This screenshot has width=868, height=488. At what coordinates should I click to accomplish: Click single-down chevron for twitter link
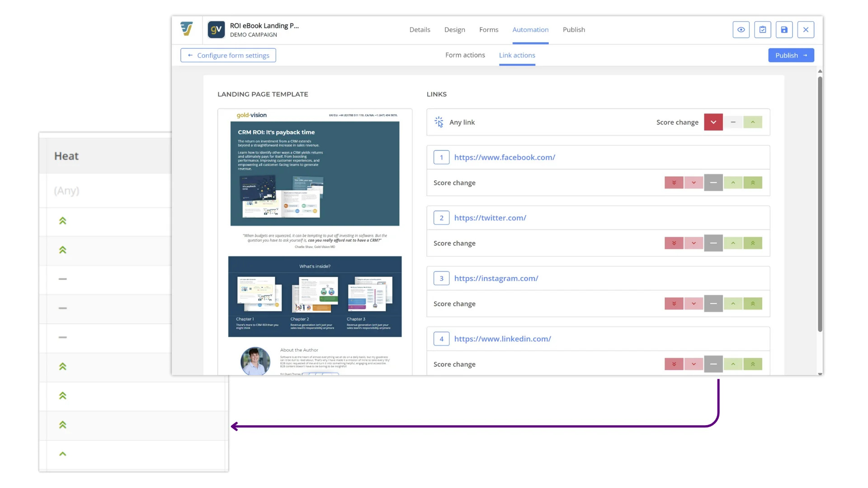[x=693, y=243]
